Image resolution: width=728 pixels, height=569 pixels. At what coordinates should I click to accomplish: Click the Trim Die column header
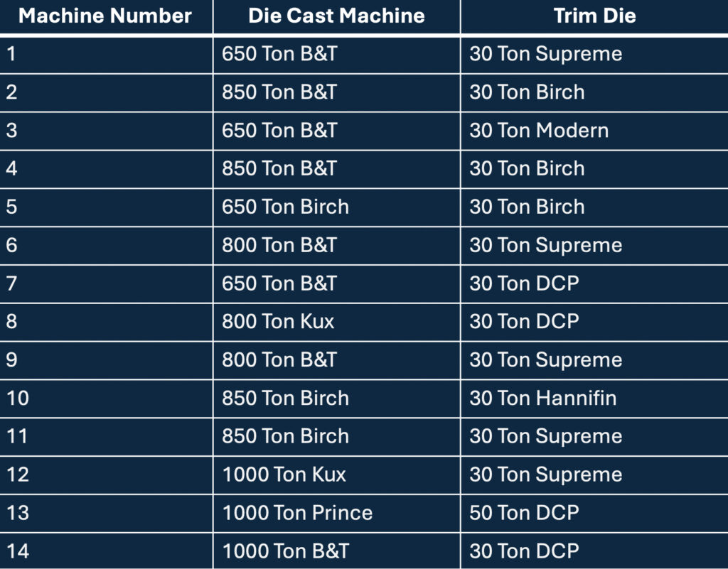point(594,16)
